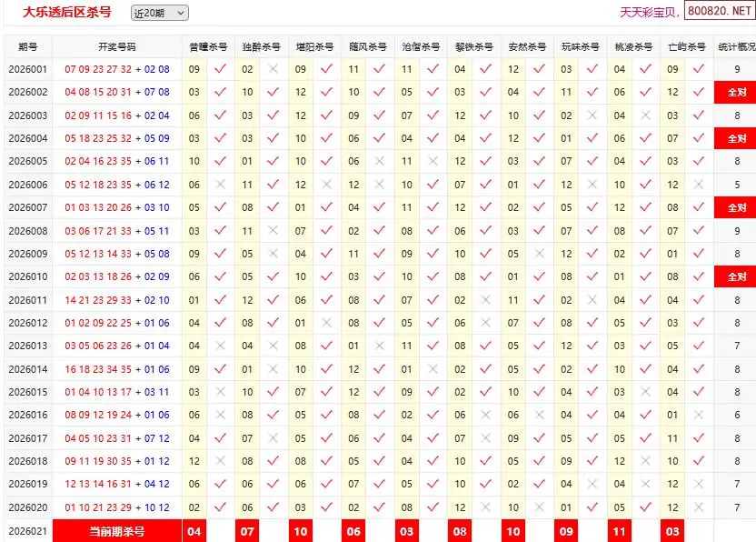Click the check mark in 随风杀号 for row 2026010

(x=380, y=276)
